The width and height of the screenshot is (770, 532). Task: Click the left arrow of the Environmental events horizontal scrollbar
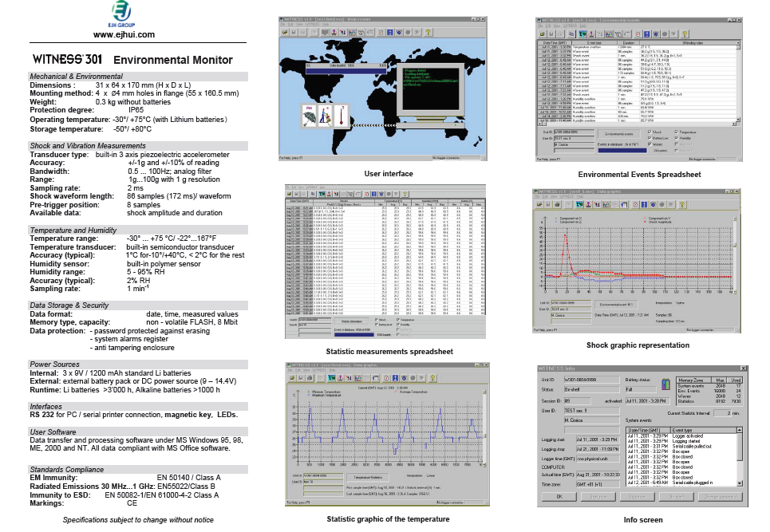point(539,124)
